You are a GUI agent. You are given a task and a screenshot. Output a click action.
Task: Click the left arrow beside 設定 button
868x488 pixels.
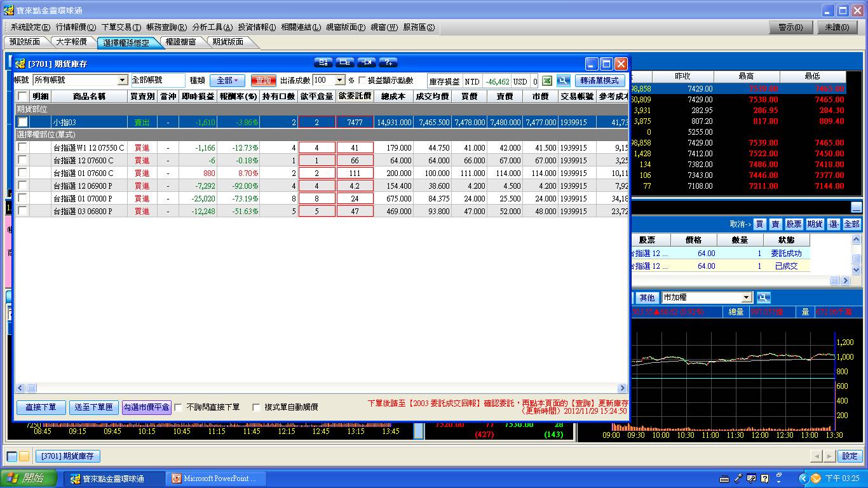coord(817,456)
